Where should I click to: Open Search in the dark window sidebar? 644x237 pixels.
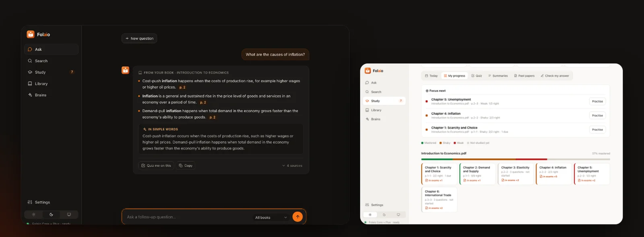pos(51,61)
